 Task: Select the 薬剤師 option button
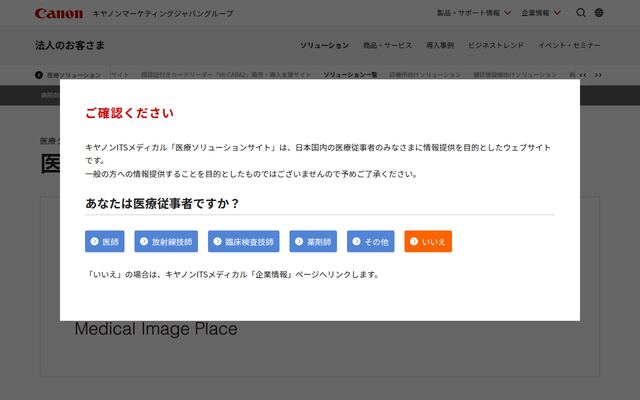tap(313, 241)
